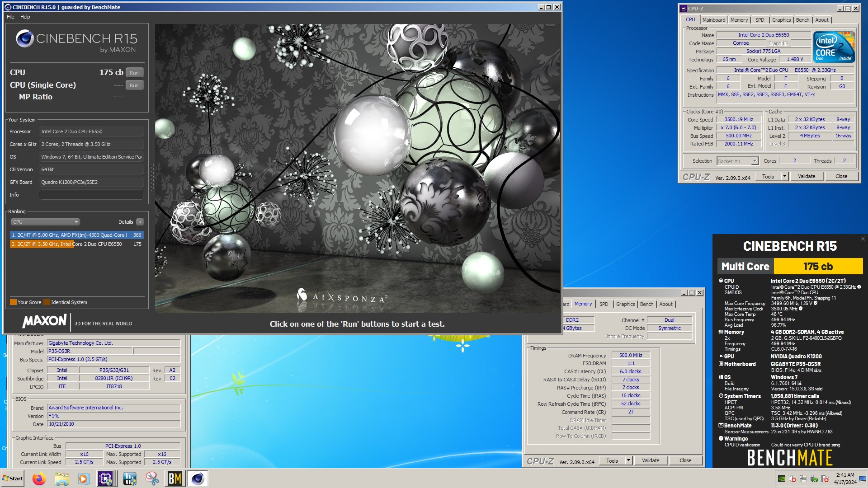Open Firefox from the taskbar
The image size is (868, 488).
point(39,479)
